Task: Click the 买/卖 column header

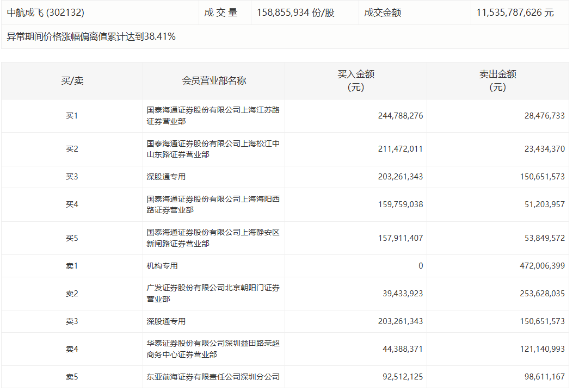Action: [x=72, y=80]
